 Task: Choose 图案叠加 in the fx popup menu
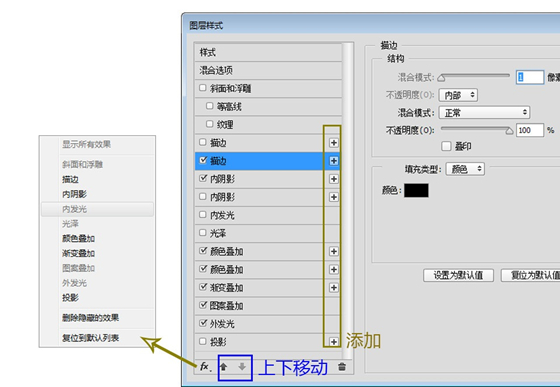click(79, 268)
